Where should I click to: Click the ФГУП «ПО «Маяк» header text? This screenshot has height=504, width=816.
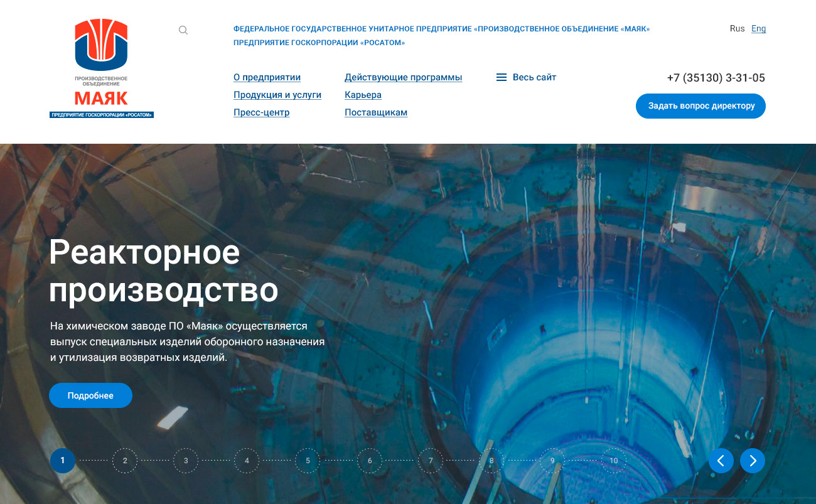pos(441,29)
